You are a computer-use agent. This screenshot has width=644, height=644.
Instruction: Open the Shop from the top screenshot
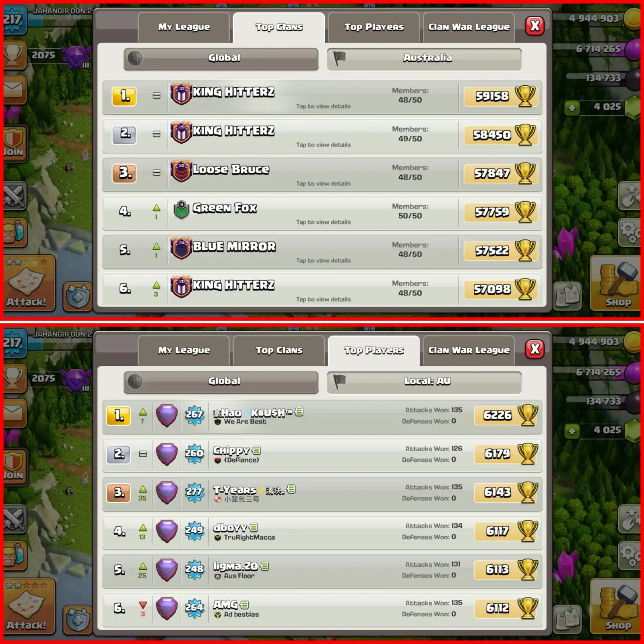616,284
